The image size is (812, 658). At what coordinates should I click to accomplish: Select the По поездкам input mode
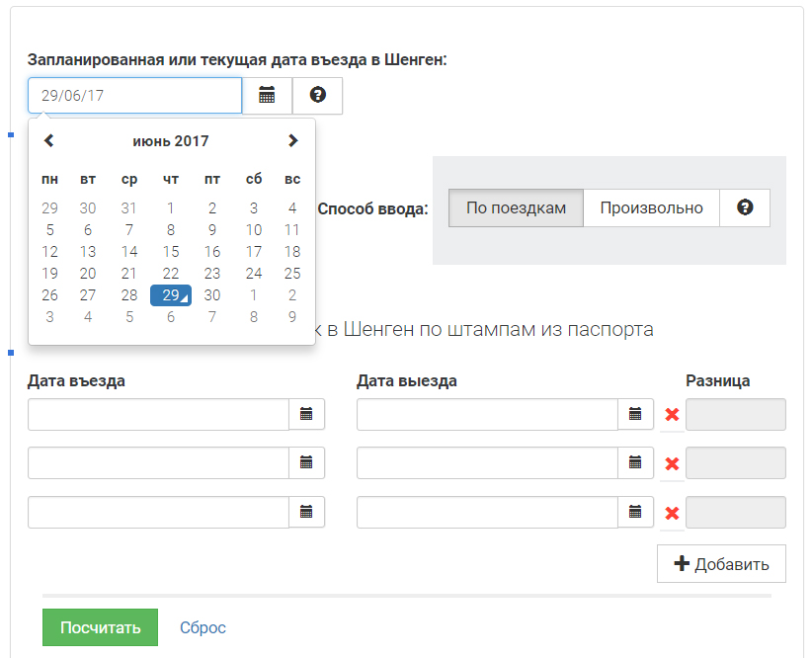click(516, 207)
